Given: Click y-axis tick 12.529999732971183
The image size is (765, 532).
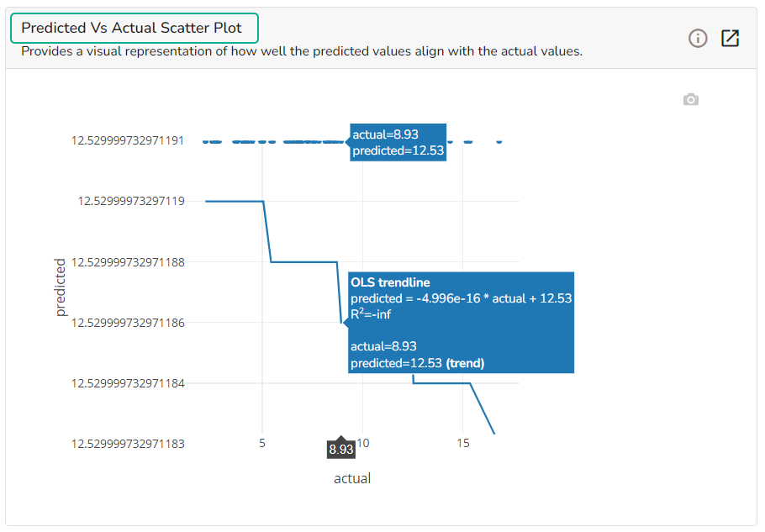Looking at the screenshot, I should pyautogui.click(x=128, y=443).
